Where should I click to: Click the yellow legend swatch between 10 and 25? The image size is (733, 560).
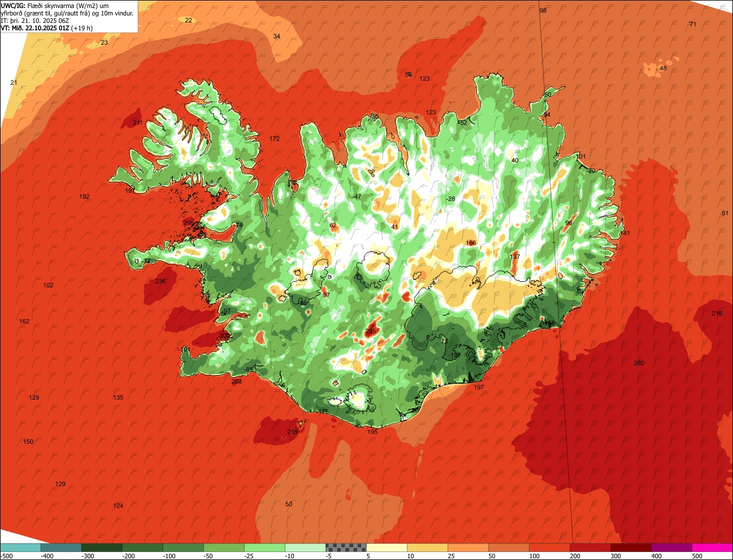[x=427, y=547]
